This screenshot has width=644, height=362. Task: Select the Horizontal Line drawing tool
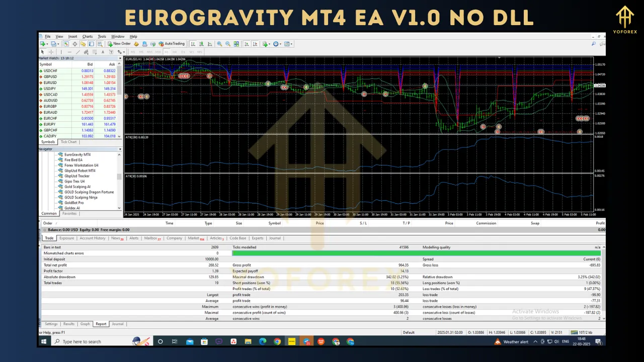[x=69, y=52]
